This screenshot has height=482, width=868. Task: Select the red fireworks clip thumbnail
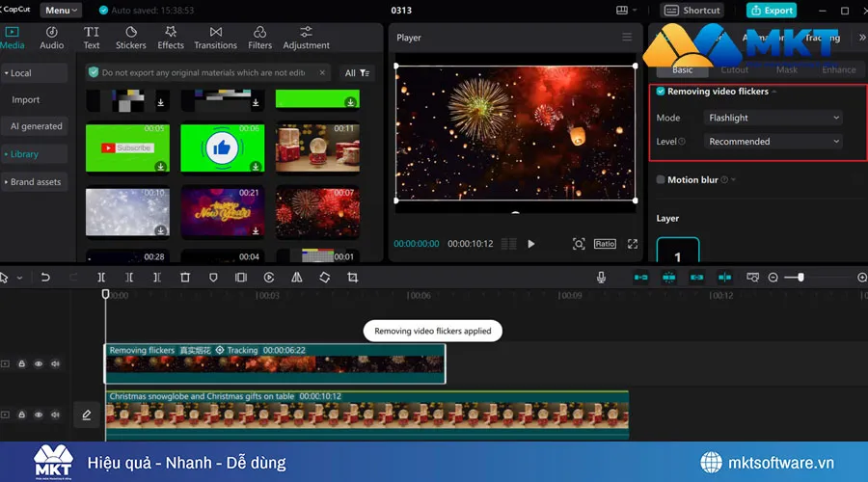pyautogui.click(x=317, y=213)
